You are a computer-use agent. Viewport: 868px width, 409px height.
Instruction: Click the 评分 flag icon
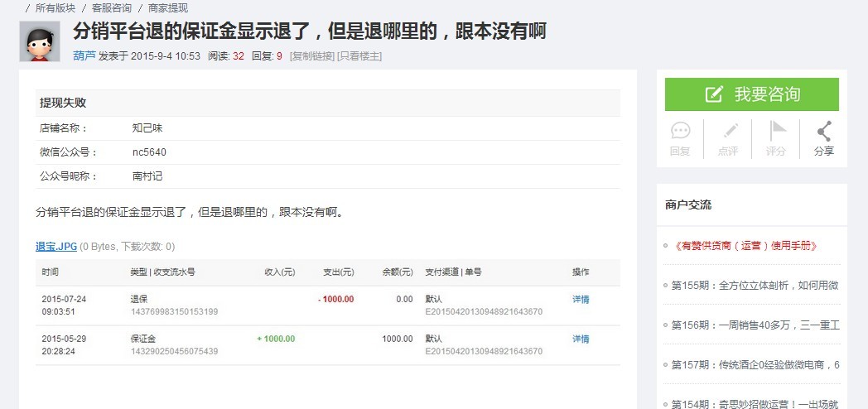pos(777,131)
